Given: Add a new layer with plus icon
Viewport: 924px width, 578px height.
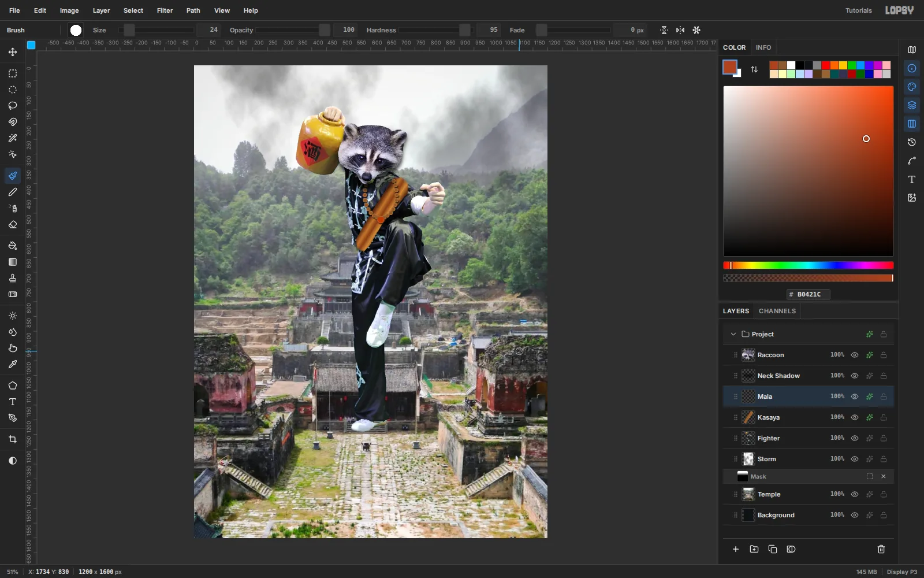Looking at the screenshot, I should pyautogui.click(x=736, y=549).
